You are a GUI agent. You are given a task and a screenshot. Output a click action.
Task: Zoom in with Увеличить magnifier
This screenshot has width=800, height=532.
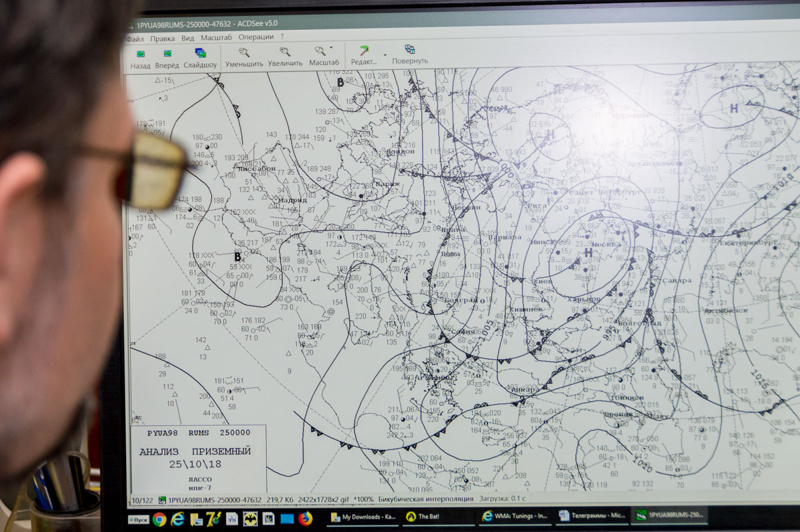point(285,51)
